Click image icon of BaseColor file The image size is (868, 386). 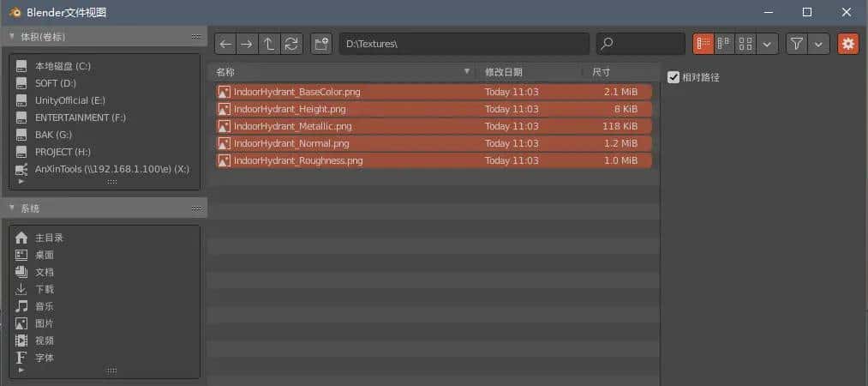point(224,92)
